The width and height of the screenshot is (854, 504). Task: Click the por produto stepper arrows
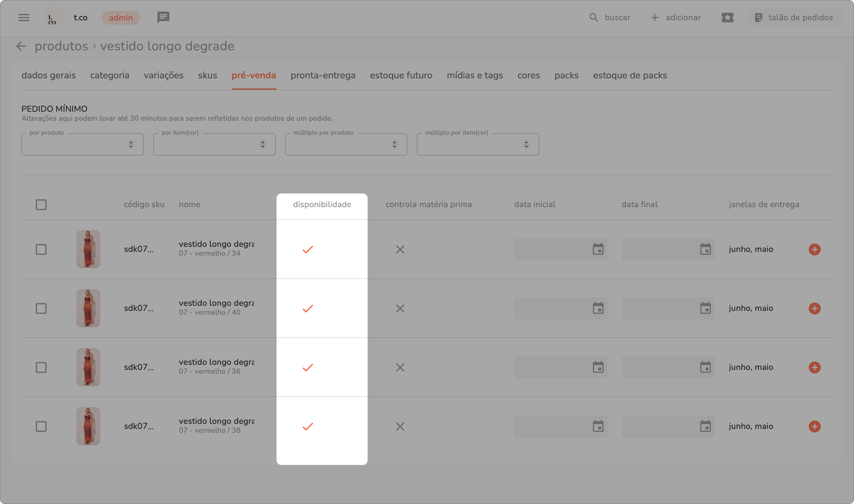131,144
